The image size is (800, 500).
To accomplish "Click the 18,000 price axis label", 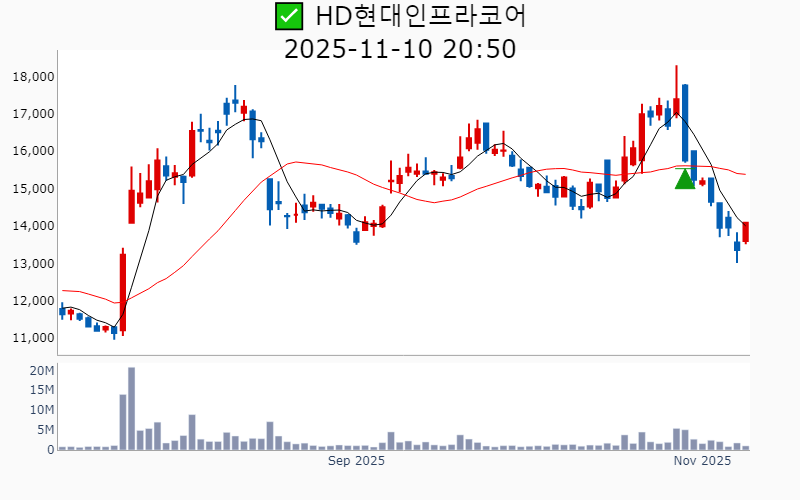I will pyautogui.click(x=33, y=77).
